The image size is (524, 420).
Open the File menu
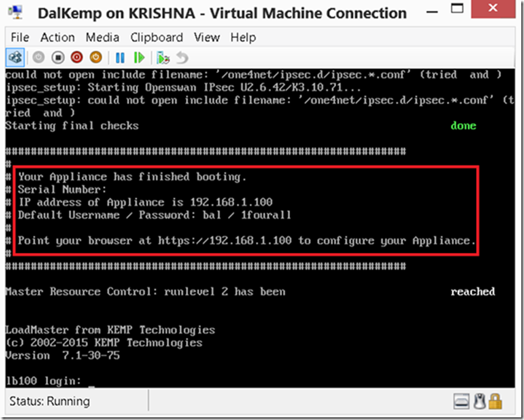20,37
